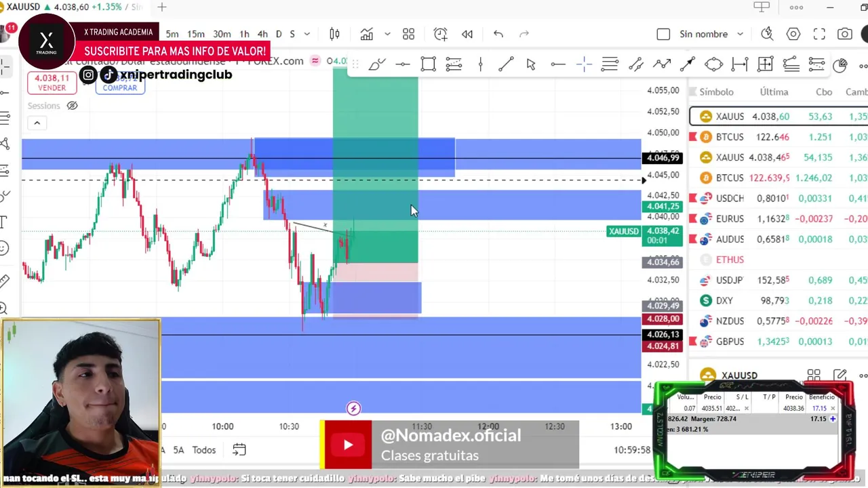Add a new chart tab
868x488 pixels.
tap(162, 7)
